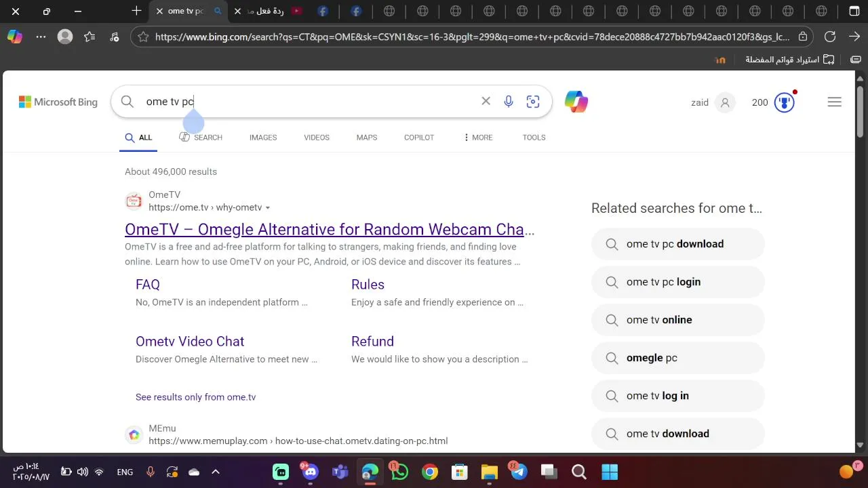The height and width of the screenshot is (488, 868).
Task: Open the FAQ sitelink
Action: click(148, 285)
